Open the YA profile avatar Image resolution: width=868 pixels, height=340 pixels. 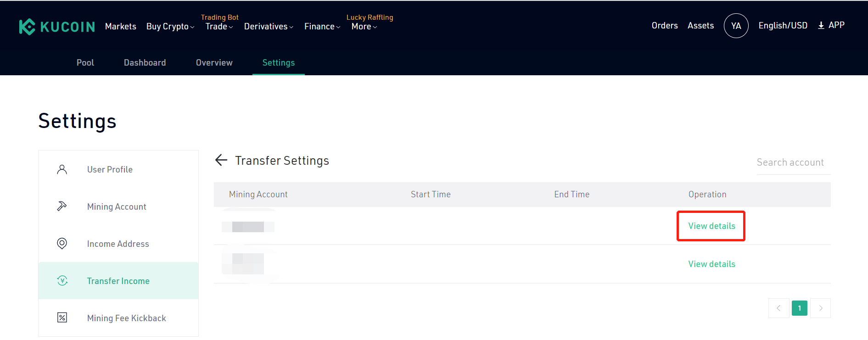coord(736,26)
